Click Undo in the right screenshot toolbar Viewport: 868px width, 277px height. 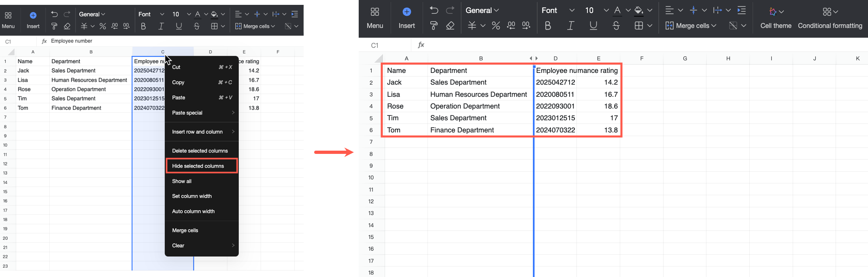[x=434, y=11]
